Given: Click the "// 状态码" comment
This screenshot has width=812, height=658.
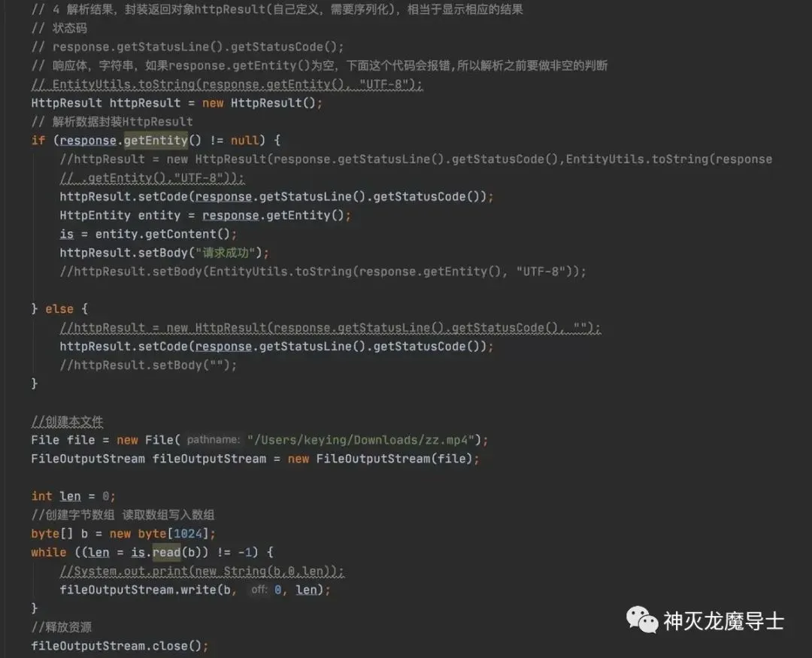Looking at the screenshot, I should (x=59, y=28).
